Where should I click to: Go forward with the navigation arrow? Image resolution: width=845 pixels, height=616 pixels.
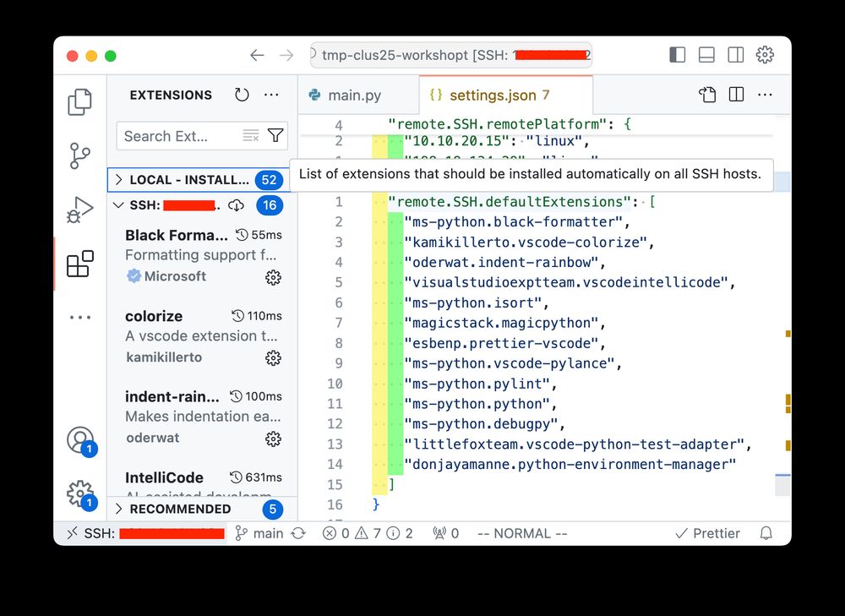286,55
